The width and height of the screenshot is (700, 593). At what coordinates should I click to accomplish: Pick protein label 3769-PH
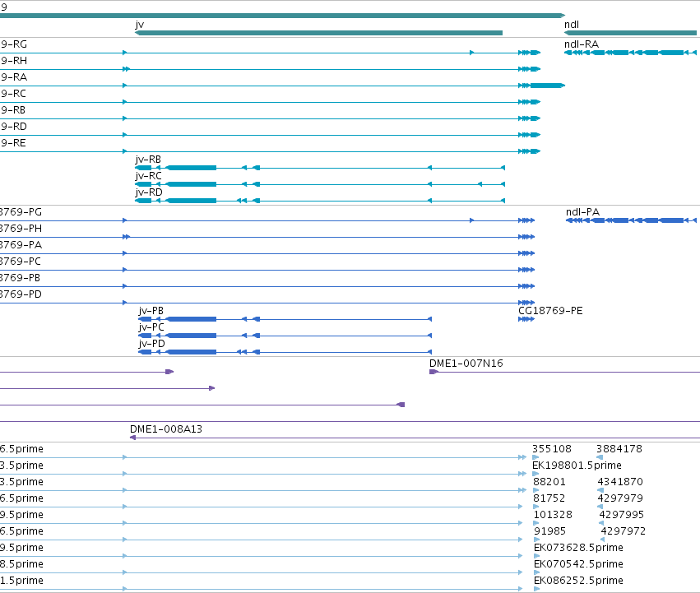point(21,229)
